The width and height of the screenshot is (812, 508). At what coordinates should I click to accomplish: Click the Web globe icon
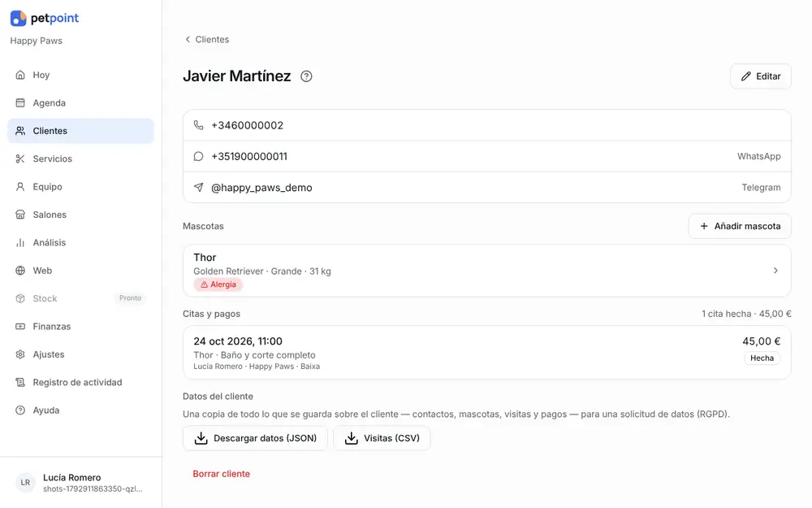[x=20, y=271]
